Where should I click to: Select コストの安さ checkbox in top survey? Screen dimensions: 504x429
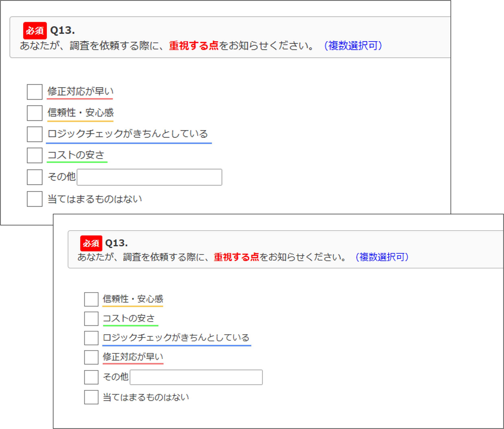(35, 155)
